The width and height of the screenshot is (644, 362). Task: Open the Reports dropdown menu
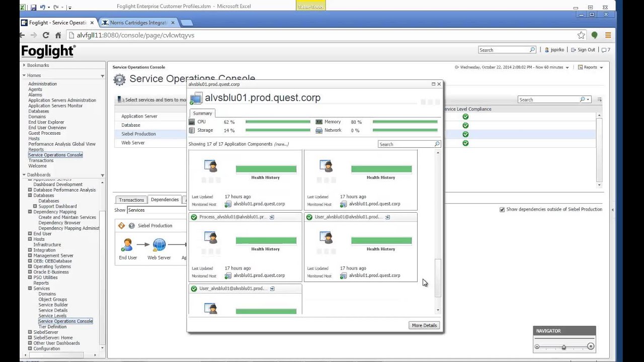590,67
